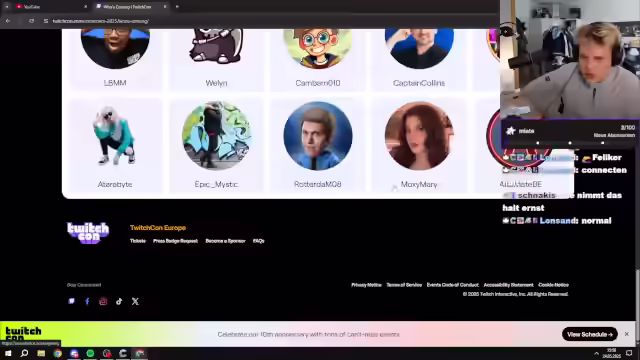The image size is (640, 360).
Task: Open the X social icon
Action: 135,301
